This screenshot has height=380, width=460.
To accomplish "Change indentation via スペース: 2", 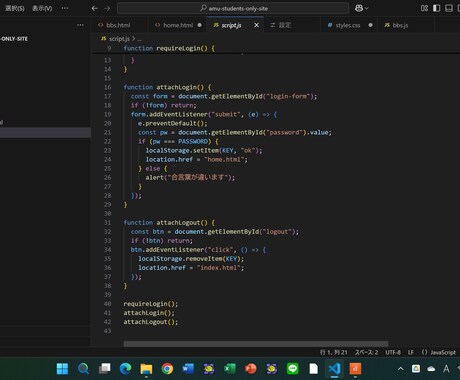I will [366, 352].
